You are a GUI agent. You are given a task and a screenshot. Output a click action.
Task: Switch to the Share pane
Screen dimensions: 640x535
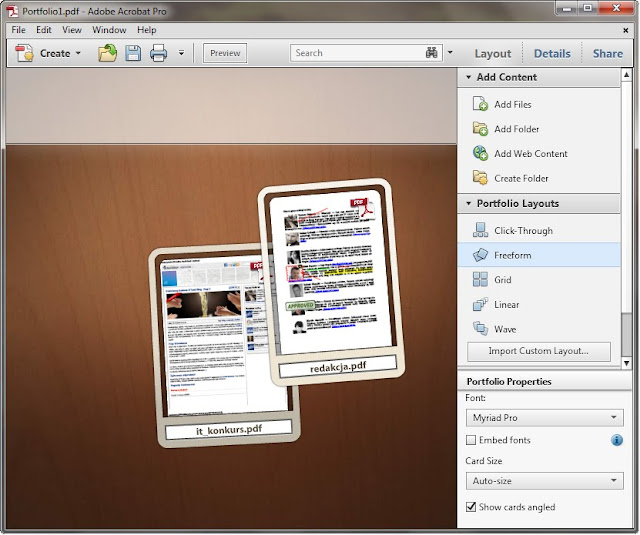click(608, 53)
